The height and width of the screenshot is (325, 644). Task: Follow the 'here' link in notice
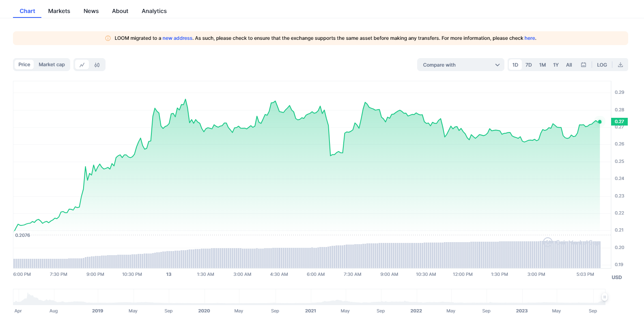click(x=530, y=38)
